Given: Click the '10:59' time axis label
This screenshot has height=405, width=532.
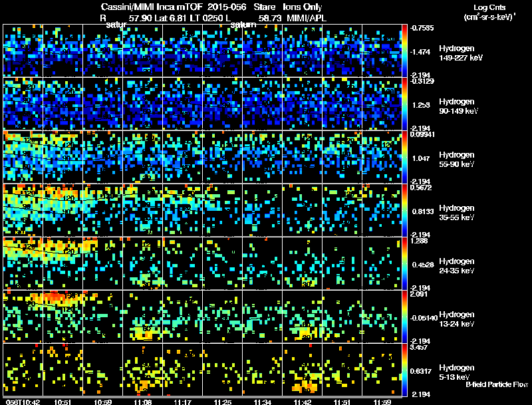Looking at the screenshot, I should tap(103, 402).
